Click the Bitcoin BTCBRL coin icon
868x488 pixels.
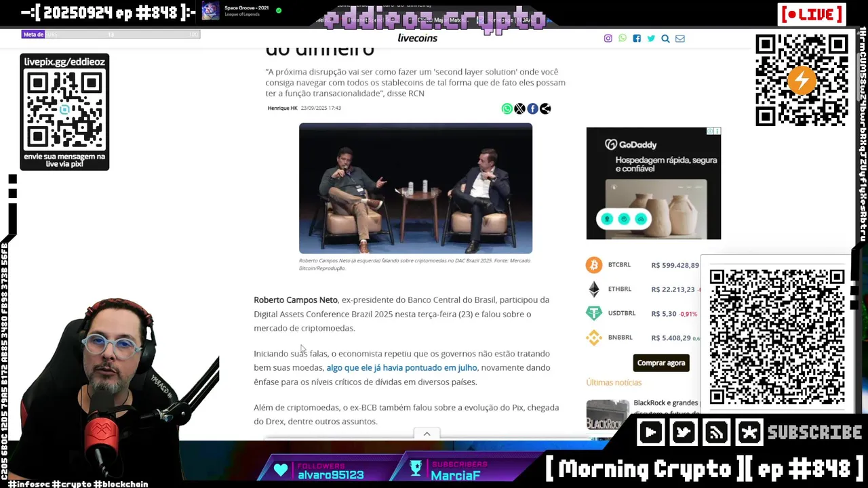(x=594, y=265)
